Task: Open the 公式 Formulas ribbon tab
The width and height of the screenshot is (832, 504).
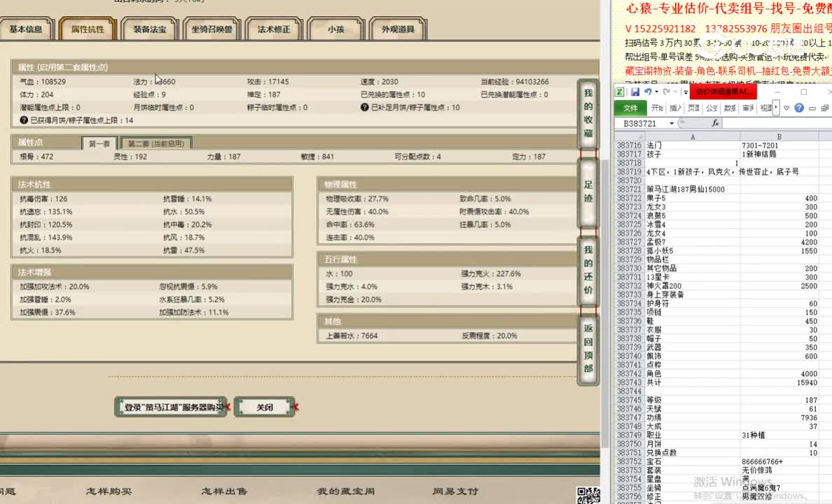Action: 711,108
